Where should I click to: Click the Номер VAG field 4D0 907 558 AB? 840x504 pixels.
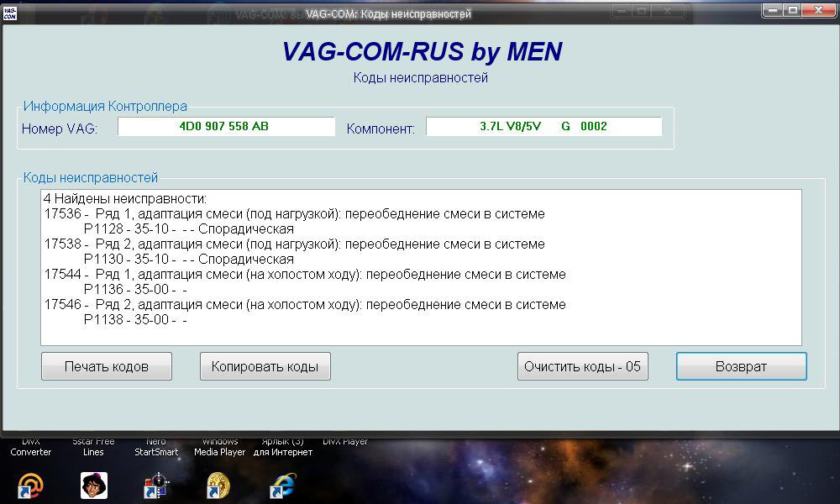[225, 127]
